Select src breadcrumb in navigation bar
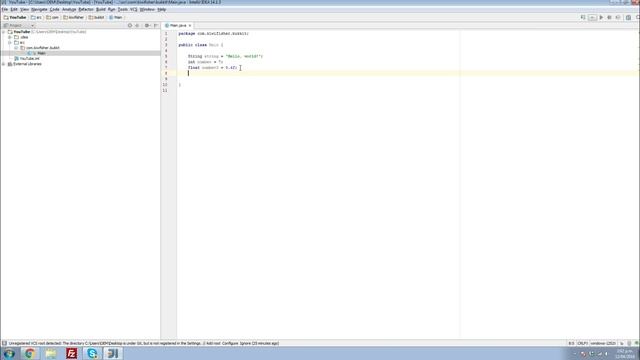Screen dimensions: 640x360 36,18
